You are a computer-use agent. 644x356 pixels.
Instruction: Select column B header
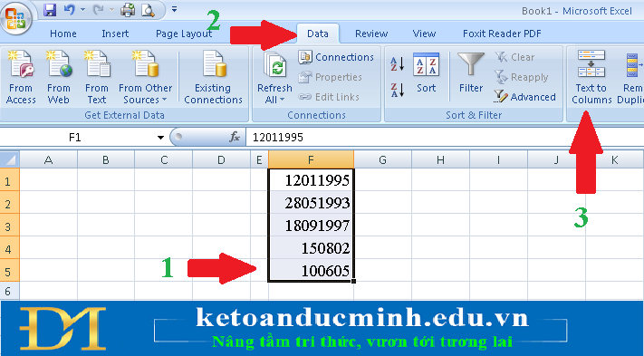pyautogui.click(x=106, y=159)
